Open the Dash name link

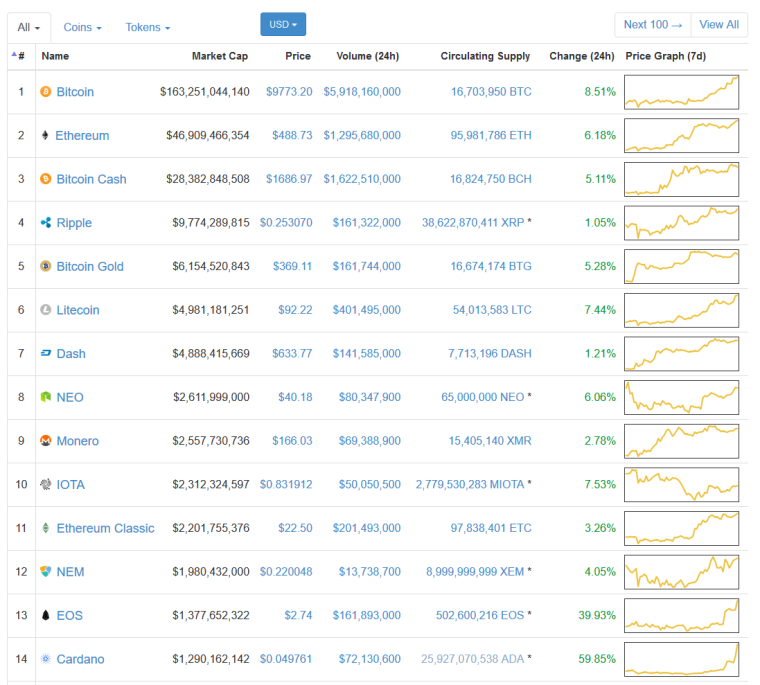(71, 353)
